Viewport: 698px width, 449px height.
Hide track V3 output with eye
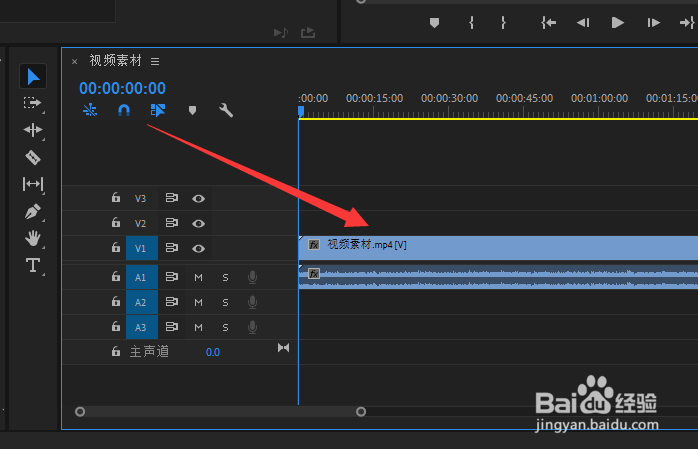click(x=199, y=198)
